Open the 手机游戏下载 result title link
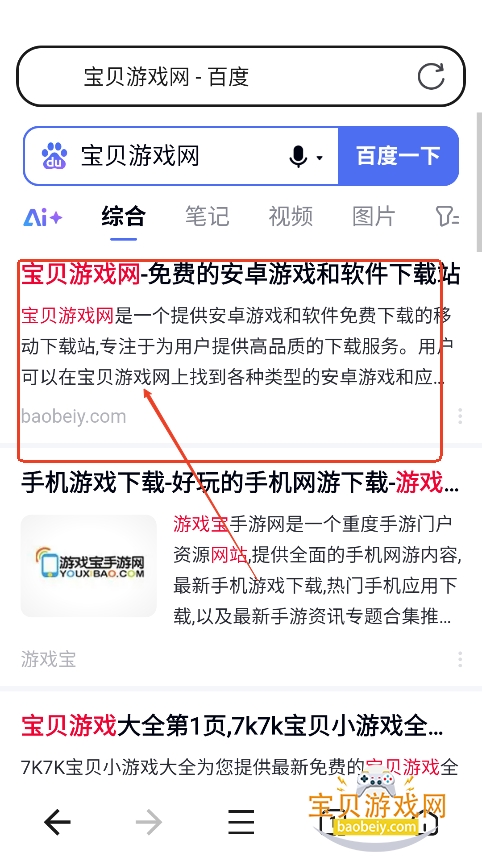 (x=240, y=484)
